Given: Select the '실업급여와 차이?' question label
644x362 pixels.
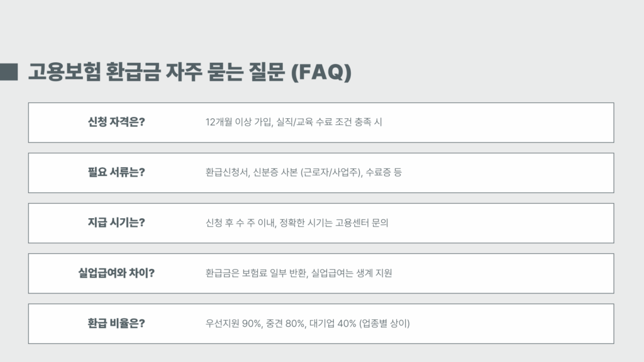Looking at the screenshot, I should pyautogui.click(x=116, y=273).
